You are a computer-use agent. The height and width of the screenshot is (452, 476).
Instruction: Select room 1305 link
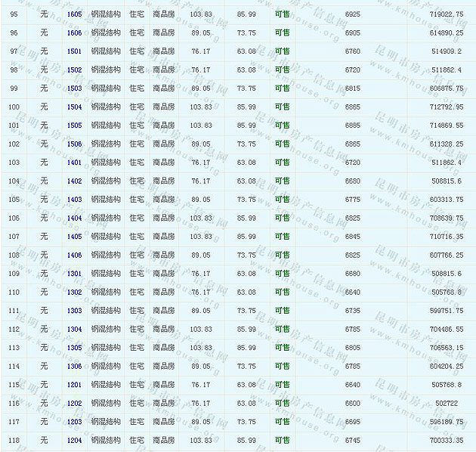pyautogui.click(x=74, y=348)
